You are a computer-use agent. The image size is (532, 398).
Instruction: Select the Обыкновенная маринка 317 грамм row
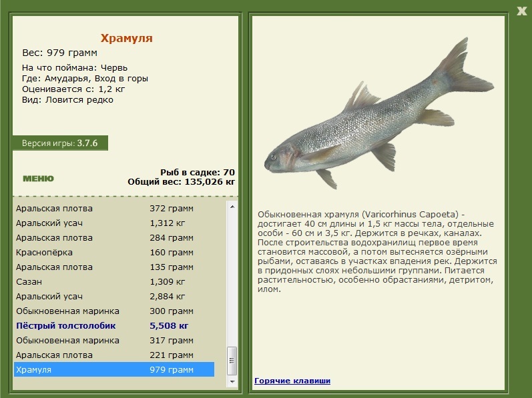114,341
